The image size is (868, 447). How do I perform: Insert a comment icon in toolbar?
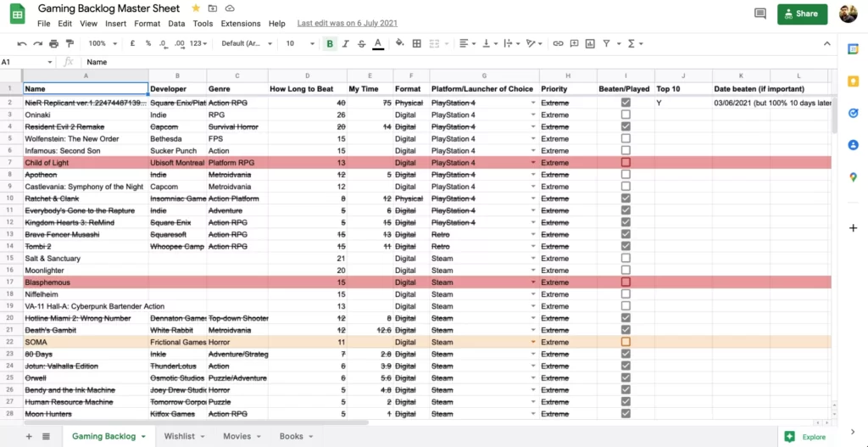[574, 43]
